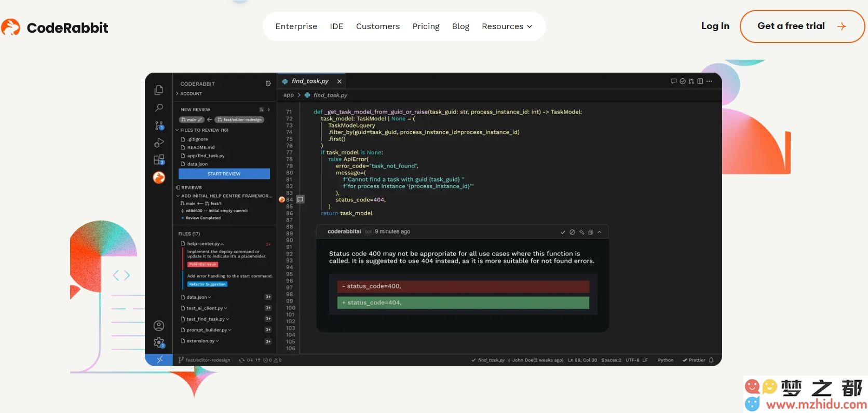Screen dimensions: 868x413
Task: Open the Blog nav link
Action: (460, 26)
